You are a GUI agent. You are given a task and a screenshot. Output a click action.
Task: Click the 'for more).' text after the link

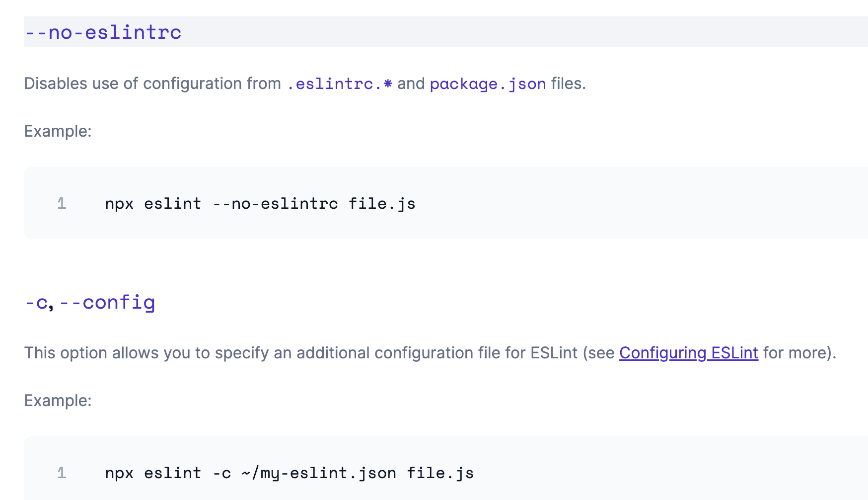(799, 353)
